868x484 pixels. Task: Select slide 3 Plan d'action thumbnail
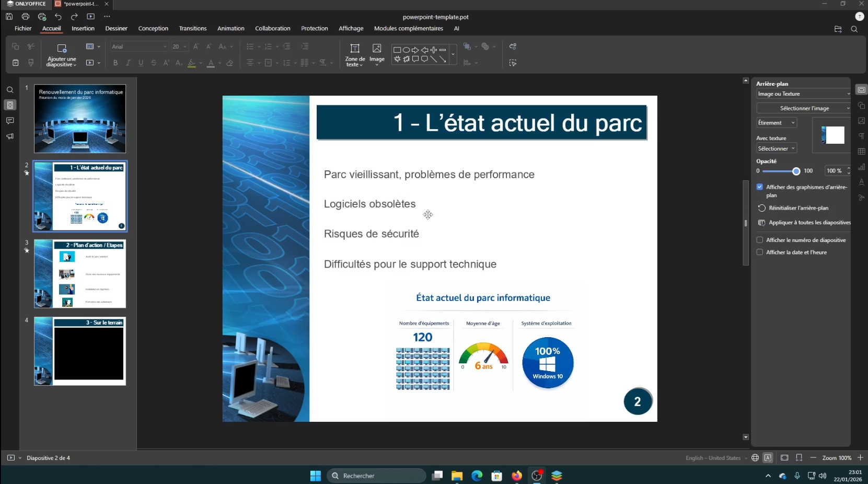pyautogui.click(x=80, y=273)
